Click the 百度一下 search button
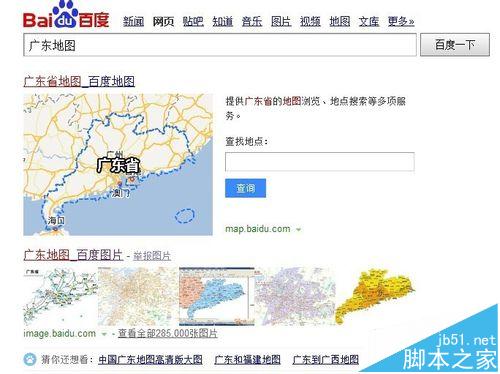 tap(455, 44)
